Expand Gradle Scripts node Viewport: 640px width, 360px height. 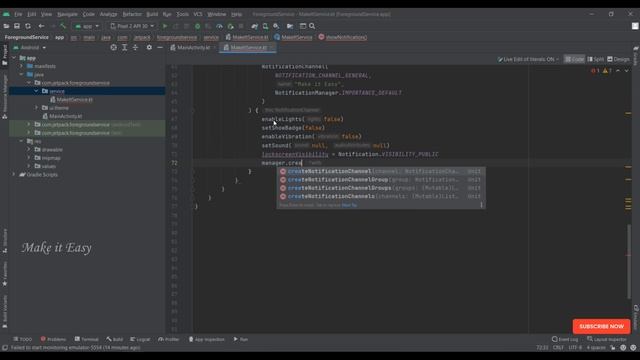[14, 175]
